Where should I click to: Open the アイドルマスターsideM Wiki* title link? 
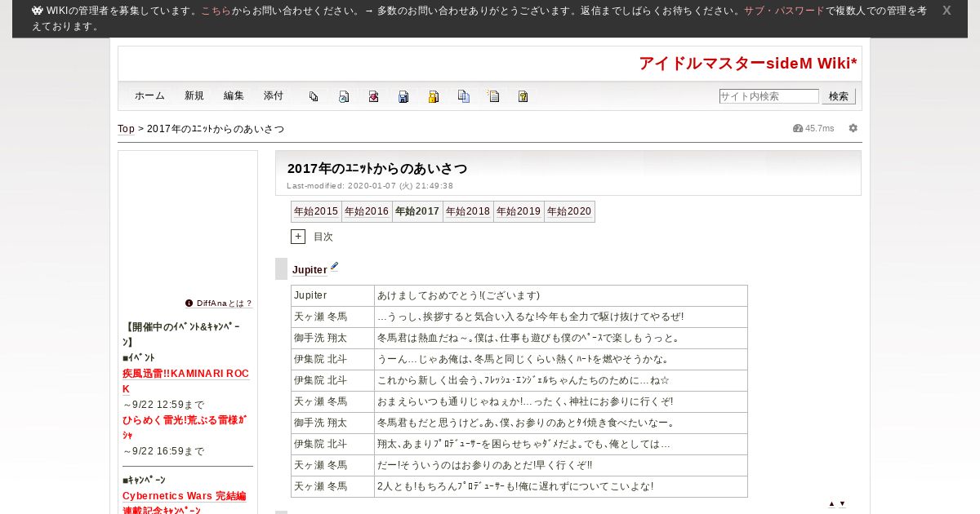(748, 64)
